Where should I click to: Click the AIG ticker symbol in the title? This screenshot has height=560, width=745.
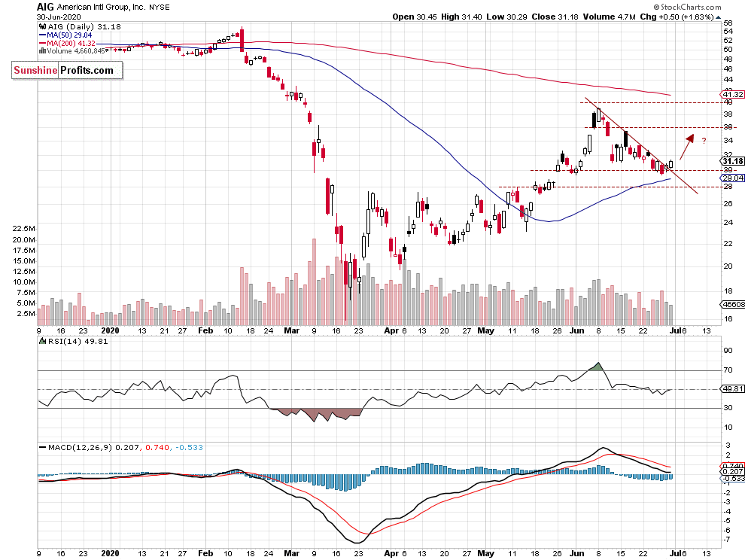(46, 7)
